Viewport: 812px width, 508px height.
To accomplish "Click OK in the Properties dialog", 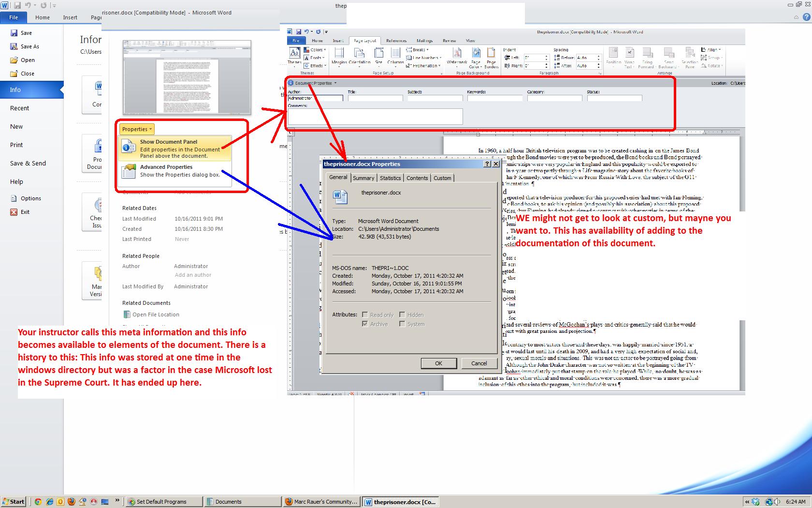I will (438, 363).
